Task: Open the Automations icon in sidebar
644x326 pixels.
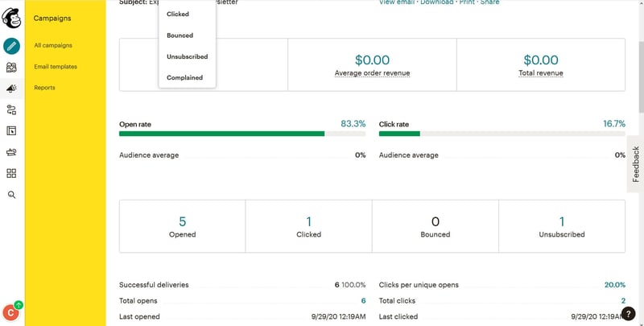Action: [x=12, y=109]
